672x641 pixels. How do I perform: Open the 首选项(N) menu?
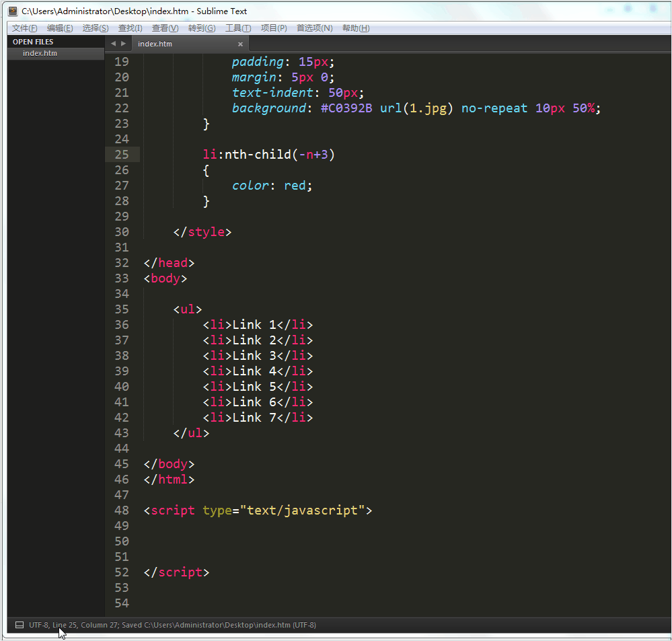point(315,28)
